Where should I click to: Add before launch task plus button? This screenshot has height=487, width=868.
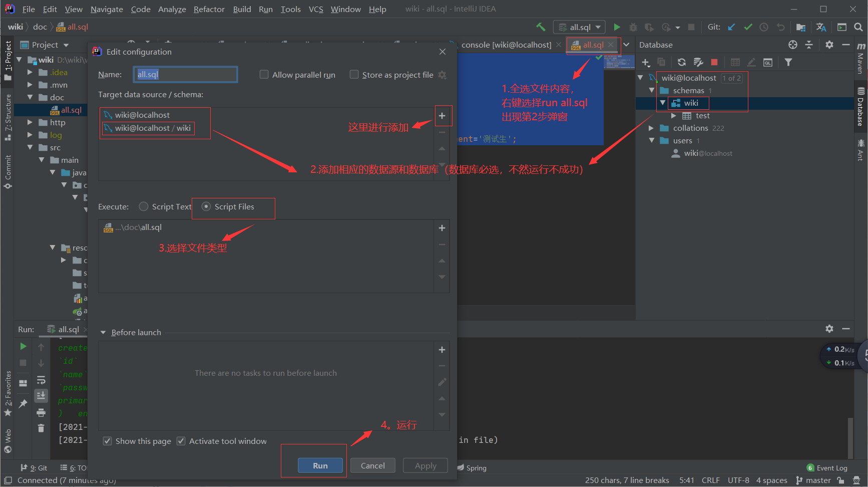click(x=442, y=350)
